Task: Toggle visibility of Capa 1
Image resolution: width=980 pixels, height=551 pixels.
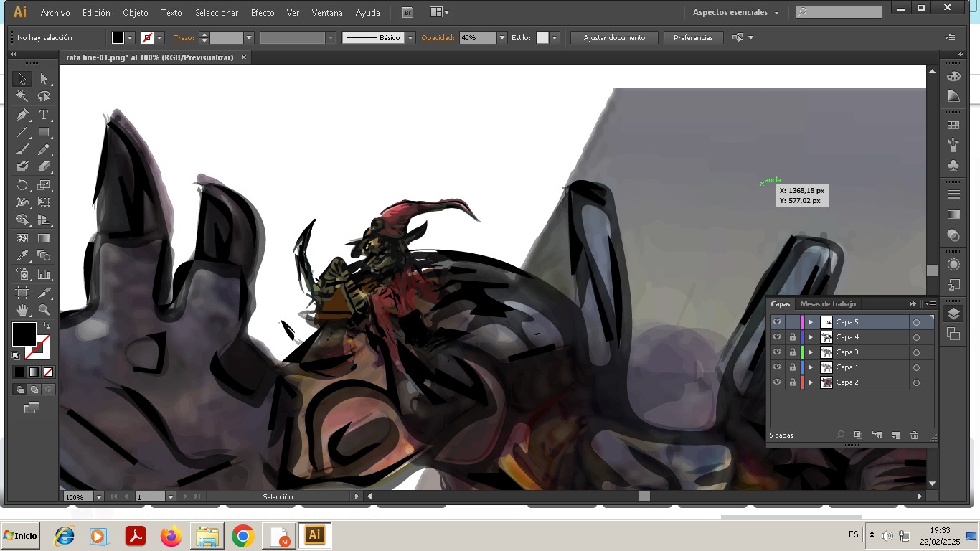Action: 777,367
